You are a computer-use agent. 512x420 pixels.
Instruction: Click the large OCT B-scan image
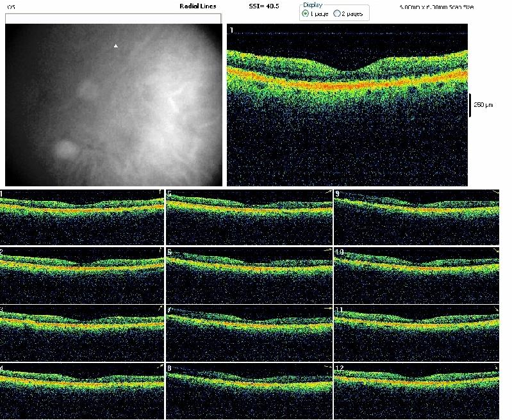(x=347, y=106)
